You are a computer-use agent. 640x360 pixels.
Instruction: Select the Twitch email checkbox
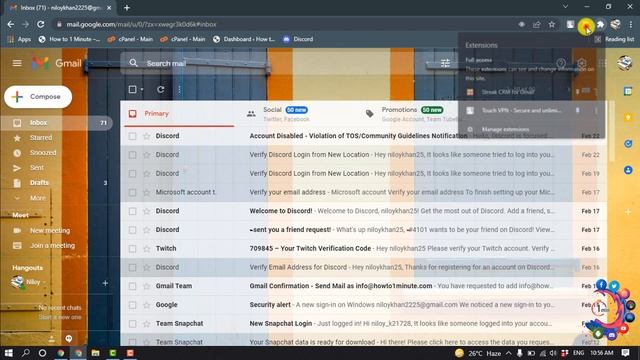[x=132, y=249]
